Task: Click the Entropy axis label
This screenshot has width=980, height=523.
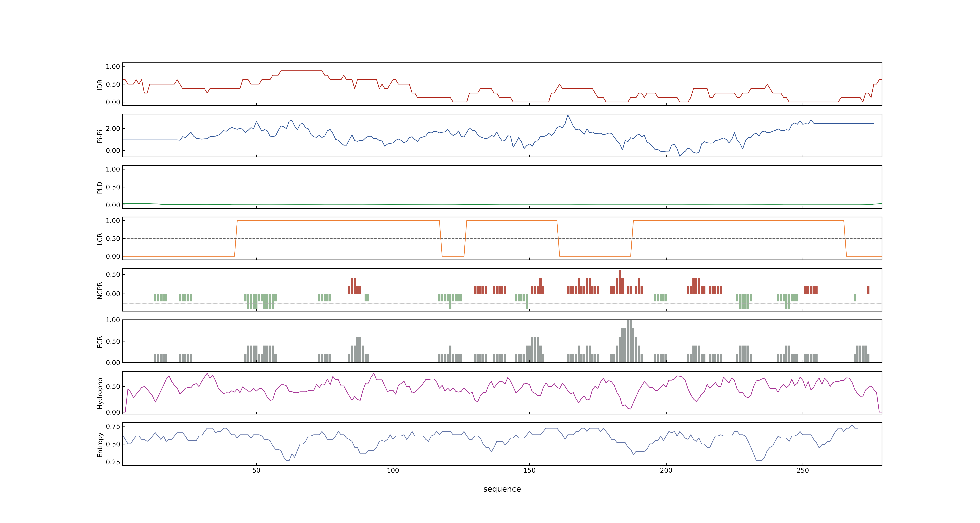Action: click(x=100, y=444)
